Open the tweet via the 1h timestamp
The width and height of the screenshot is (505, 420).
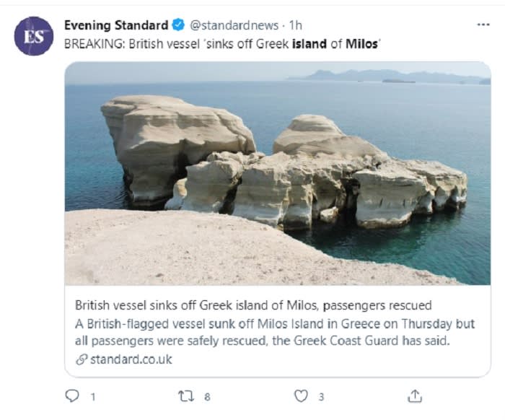point(296,26)
